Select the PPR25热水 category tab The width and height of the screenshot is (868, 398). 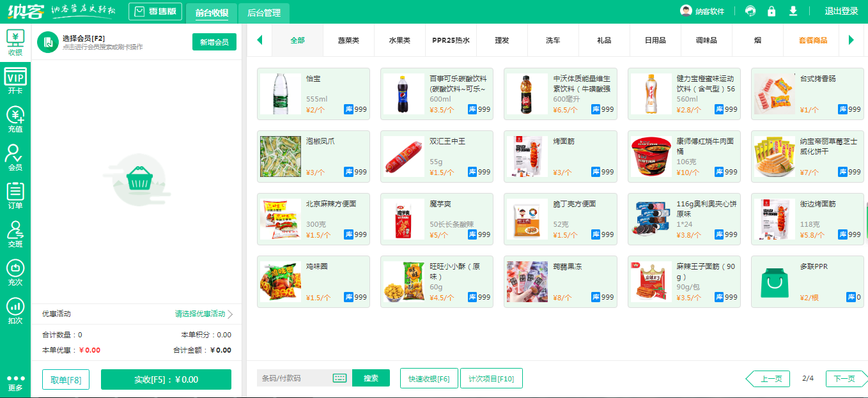(x=451, y=40)
